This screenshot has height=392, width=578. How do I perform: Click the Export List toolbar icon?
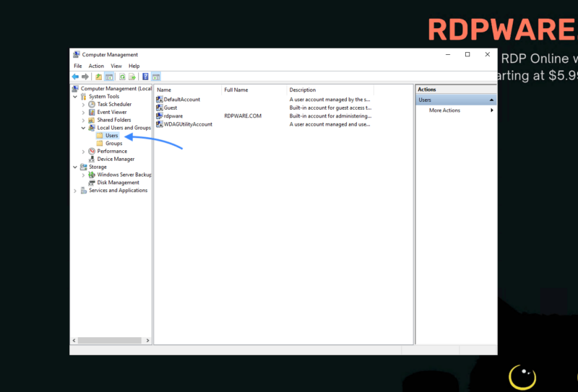pyautogui.click(x=132, y=77)
